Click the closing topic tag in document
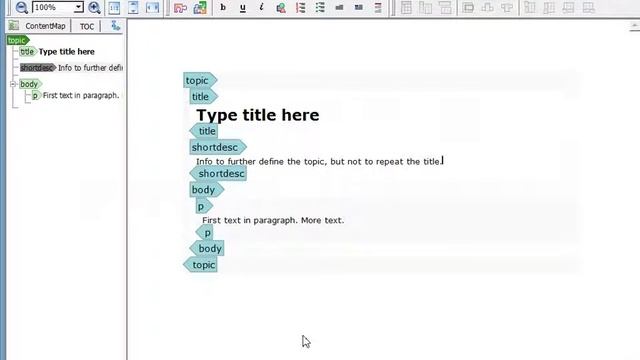Screen dimensions: 640x360 200,265
